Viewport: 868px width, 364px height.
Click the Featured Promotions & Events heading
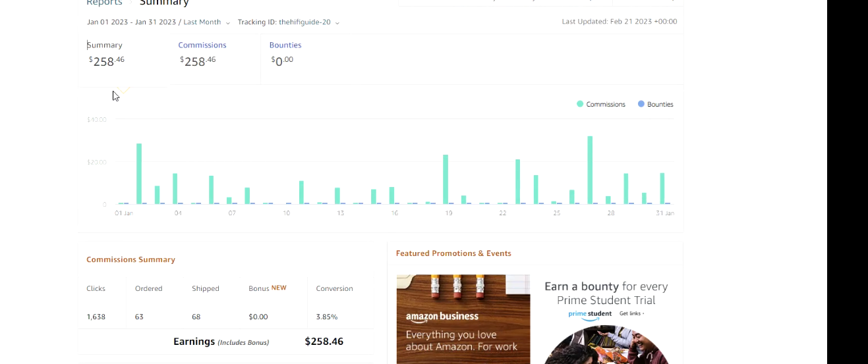tap(453, 253)
